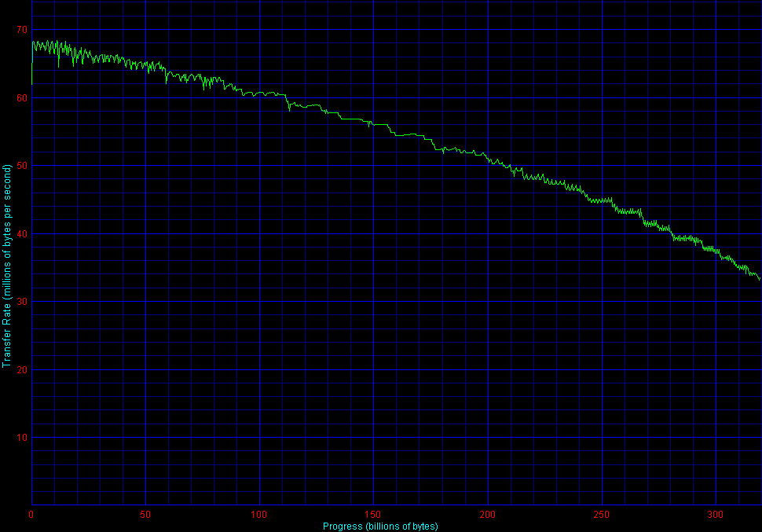Click the y-axis label 70

(22, 30)
